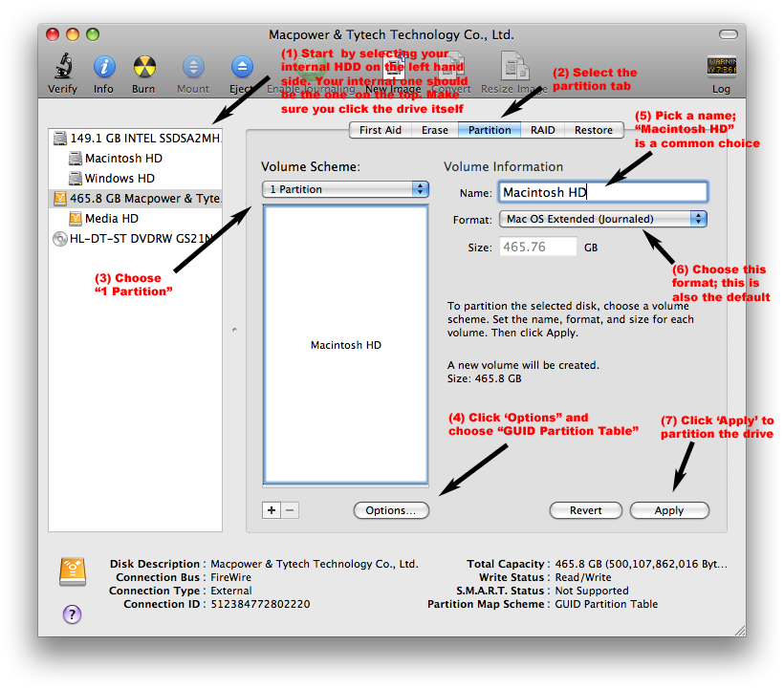
Task: Remove partition with minus button
Action: (290, 510)
